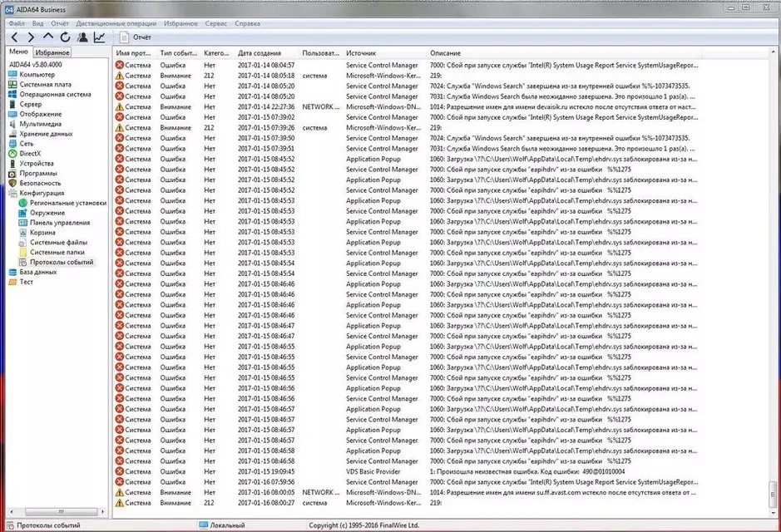Click the Локальный status bar entry
Image resolution: width=781 pixels, height=532 pixels.
[x=221, y=525]
